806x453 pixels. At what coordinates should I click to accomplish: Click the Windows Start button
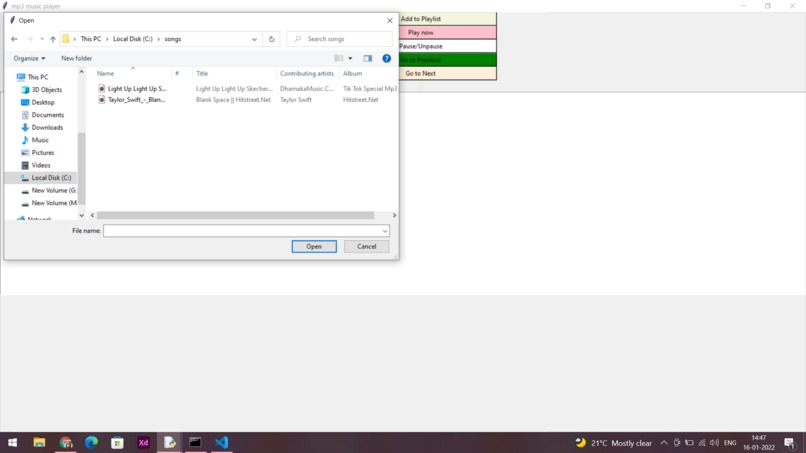click(12, 443)
